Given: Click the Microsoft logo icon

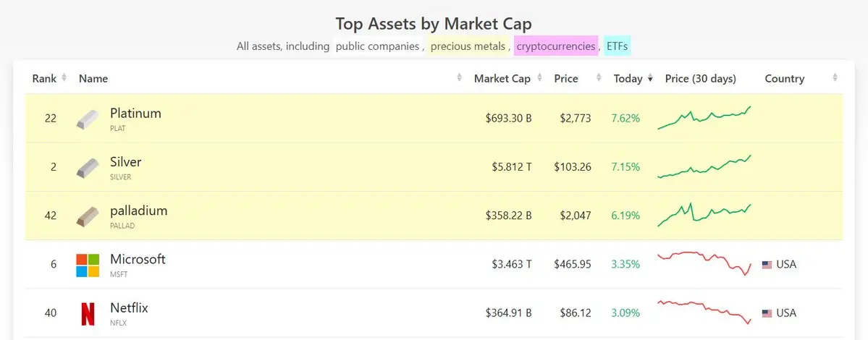Looking at the screenshot, I should click(88, 265).
